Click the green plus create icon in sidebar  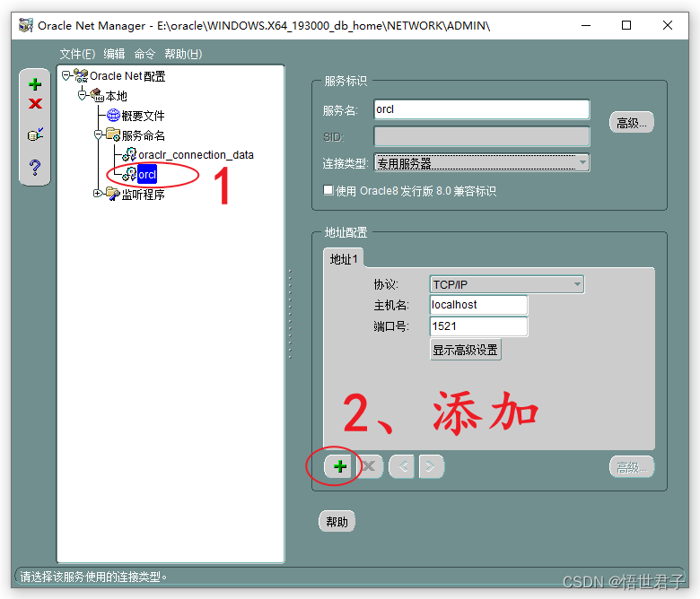(x=35, y=84)
